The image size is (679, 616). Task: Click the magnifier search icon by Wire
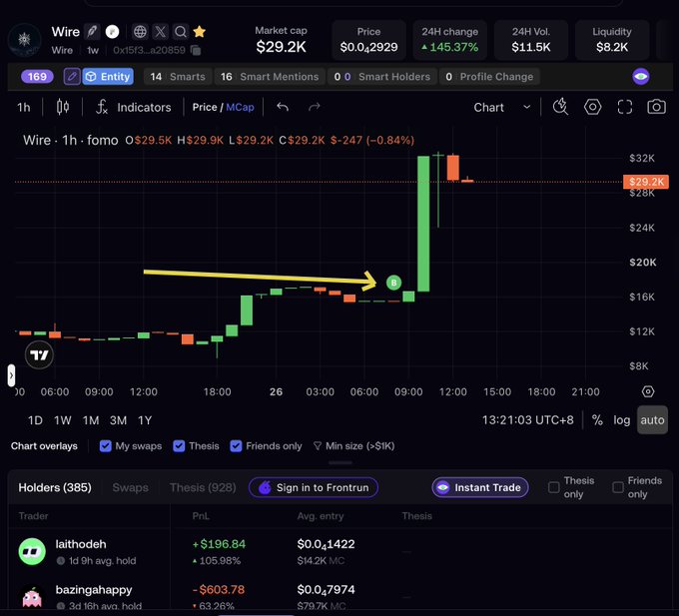point(180,32)
